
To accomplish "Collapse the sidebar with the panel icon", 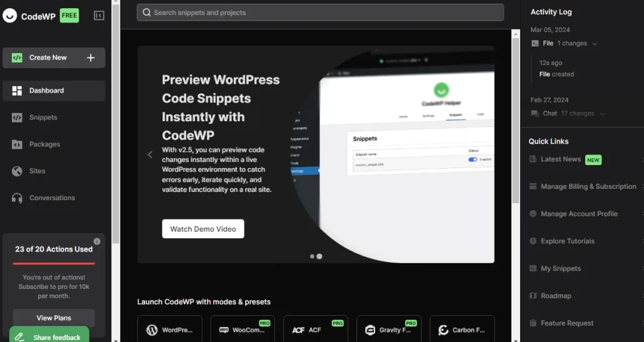I will 99,16.
